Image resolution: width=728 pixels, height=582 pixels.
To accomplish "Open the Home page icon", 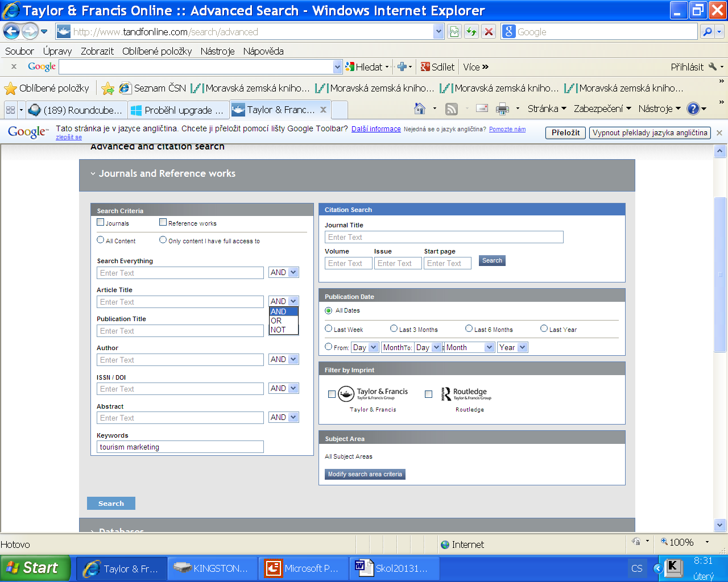I will [420, 109].
